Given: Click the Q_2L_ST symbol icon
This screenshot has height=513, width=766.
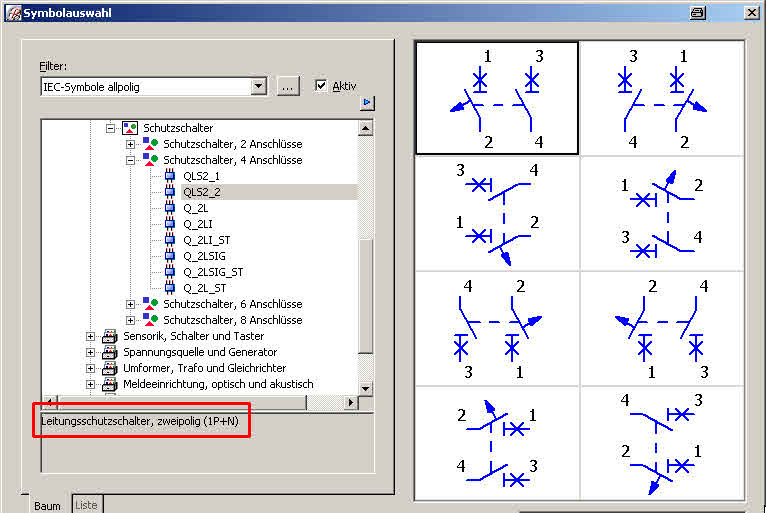Looking at the screenshot, I should 170,288.
